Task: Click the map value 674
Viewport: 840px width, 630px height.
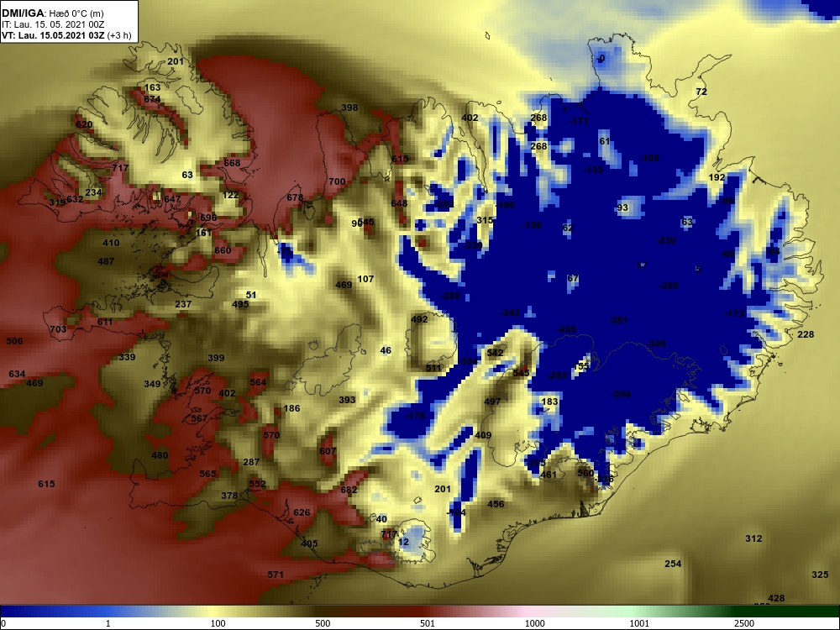Action: point(152,99)
